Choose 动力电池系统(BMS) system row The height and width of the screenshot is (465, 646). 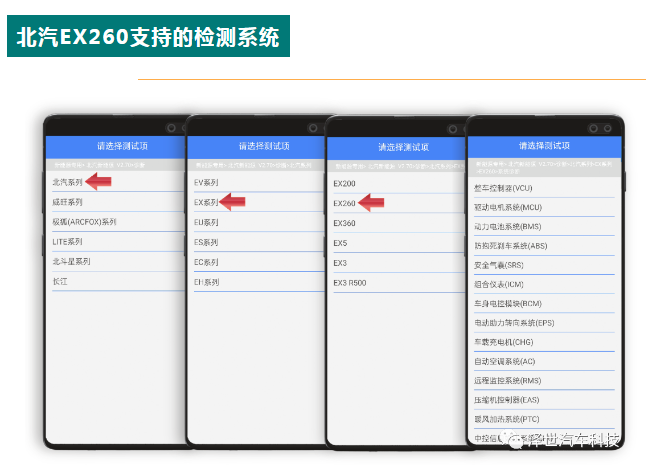[x=544, y=227]
